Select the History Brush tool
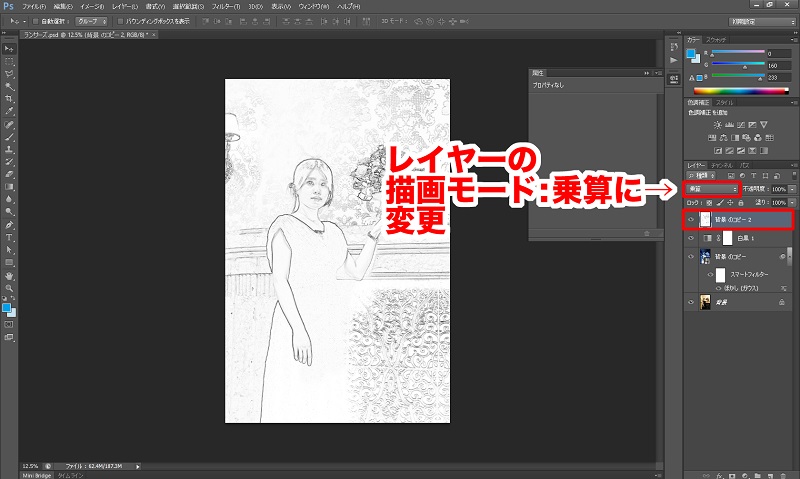This screenshot has height=479, width=800. (9, 162)
